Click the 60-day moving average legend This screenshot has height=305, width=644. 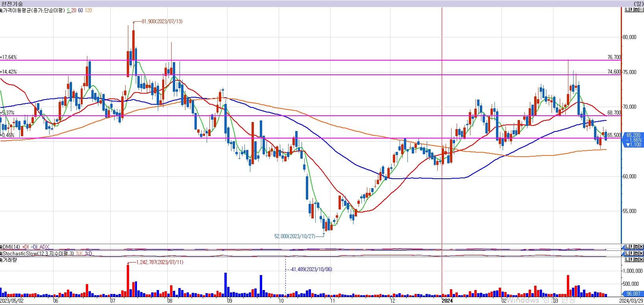click(80, 10)
